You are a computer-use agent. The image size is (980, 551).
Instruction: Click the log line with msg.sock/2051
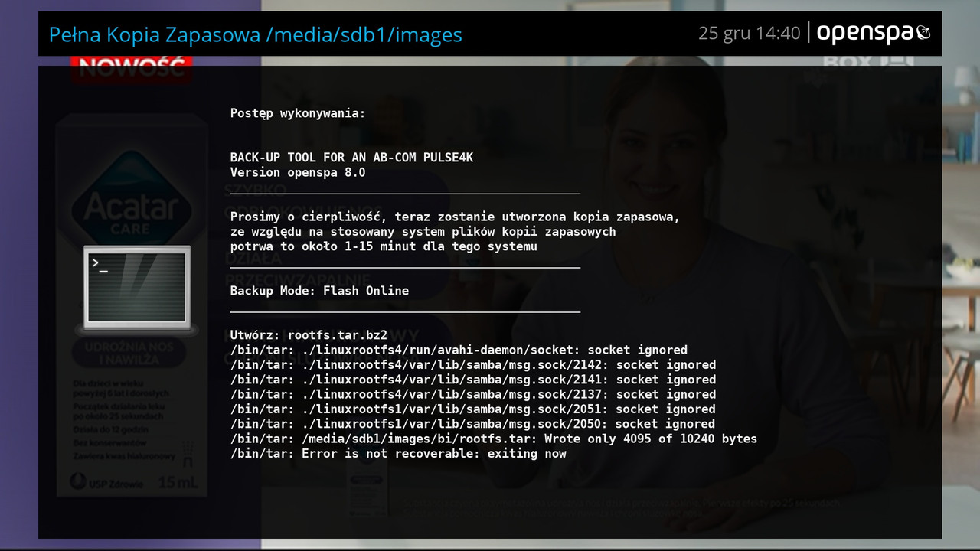(x=473, y=409)
